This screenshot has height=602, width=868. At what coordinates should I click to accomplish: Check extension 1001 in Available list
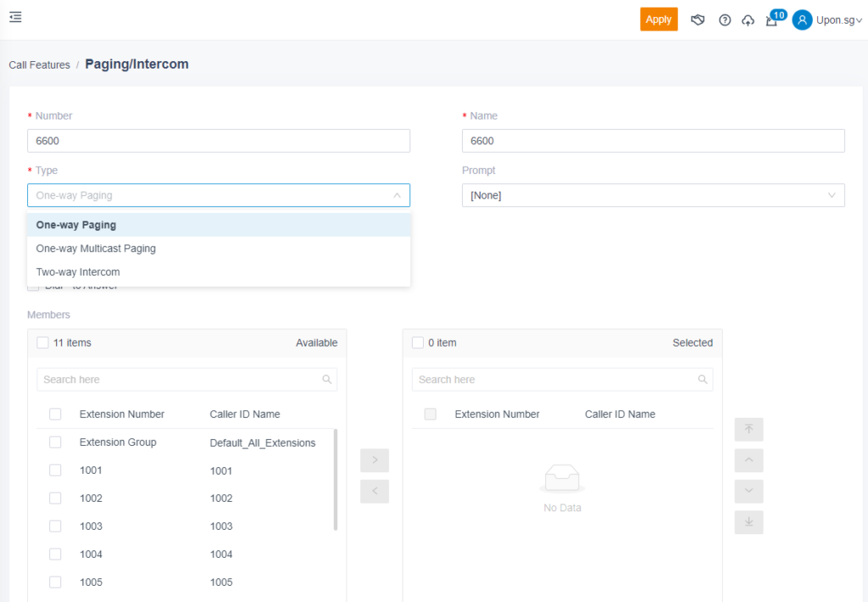click(55, 470)
